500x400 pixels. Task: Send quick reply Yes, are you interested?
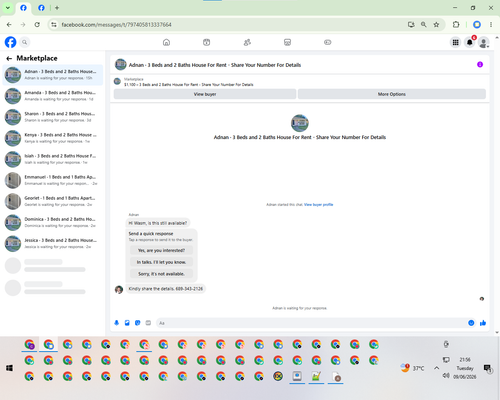(161, 250)
